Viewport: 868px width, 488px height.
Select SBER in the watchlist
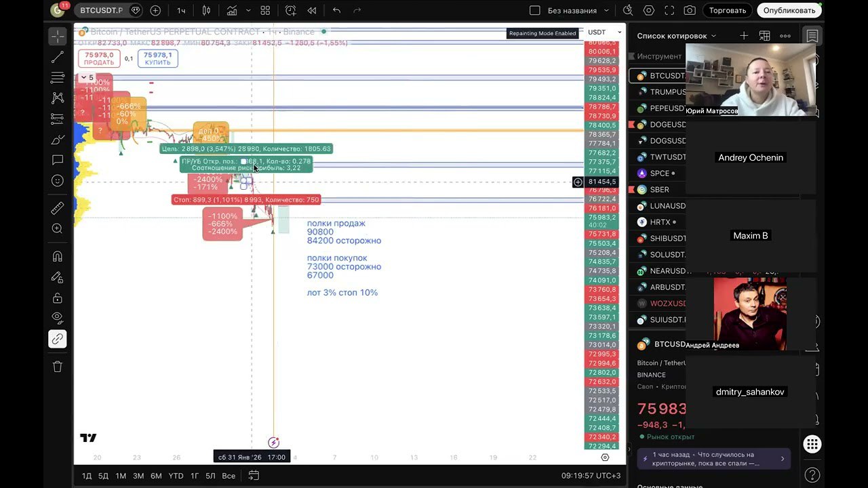click(x=659, y=190)
